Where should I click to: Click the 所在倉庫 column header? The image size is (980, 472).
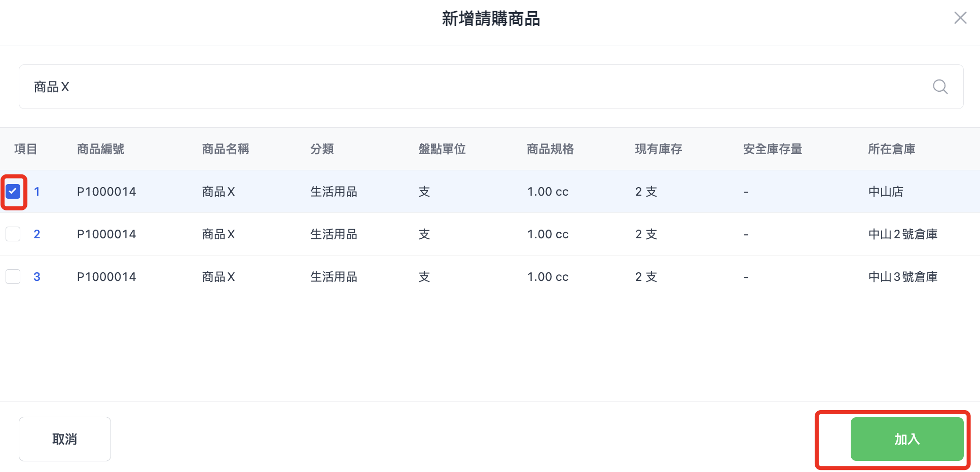(x=891, y=149)
